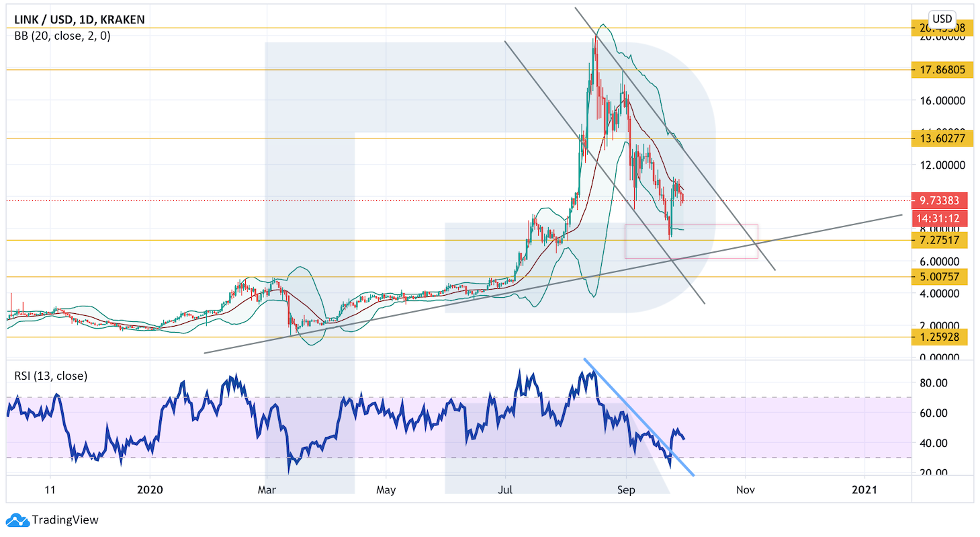Image resolution: width=980 pixels, height=537 pixels.
Task: Click the TradingView cloud logo icon
Action: click(17, 520)
